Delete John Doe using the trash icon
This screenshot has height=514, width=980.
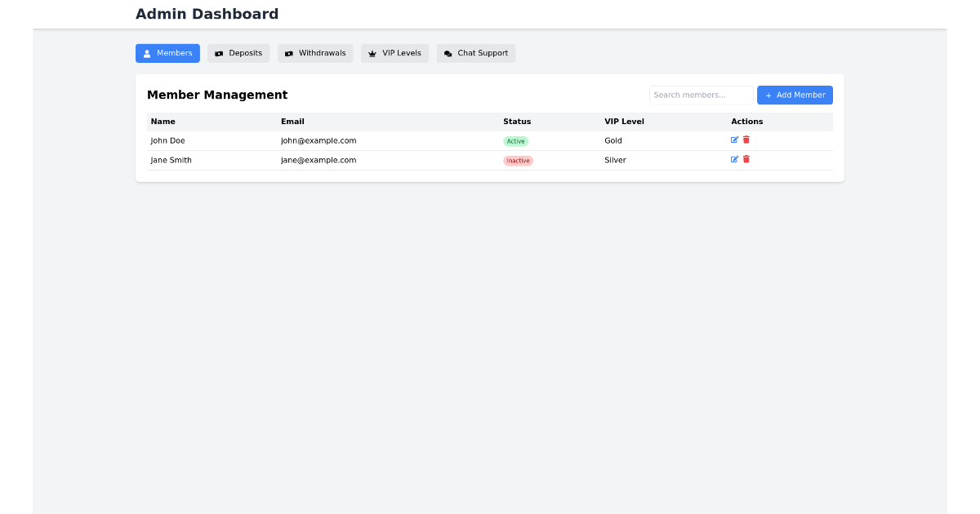pyautogui.click(x=746, y=140)
